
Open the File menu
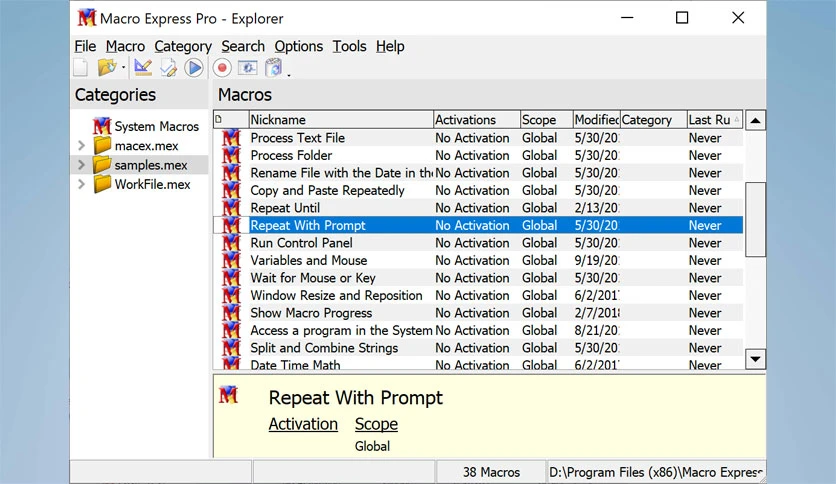85,46
